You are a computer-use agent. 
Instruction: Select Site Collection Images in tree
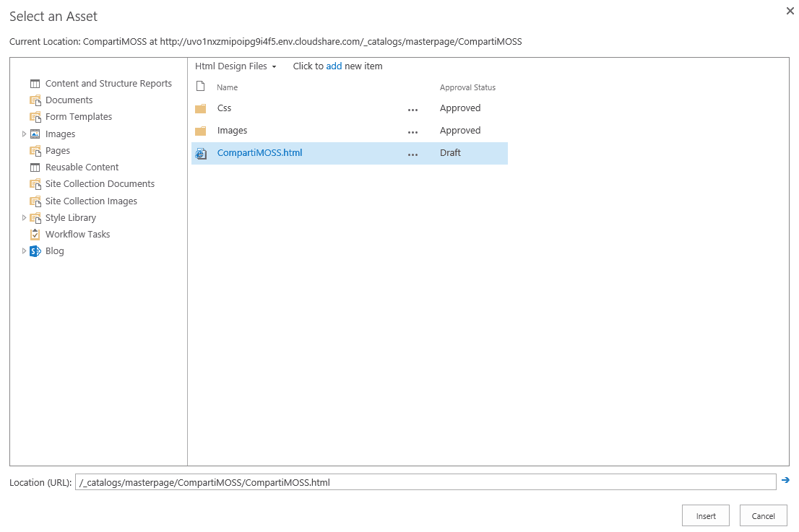[x=91, y=201]
